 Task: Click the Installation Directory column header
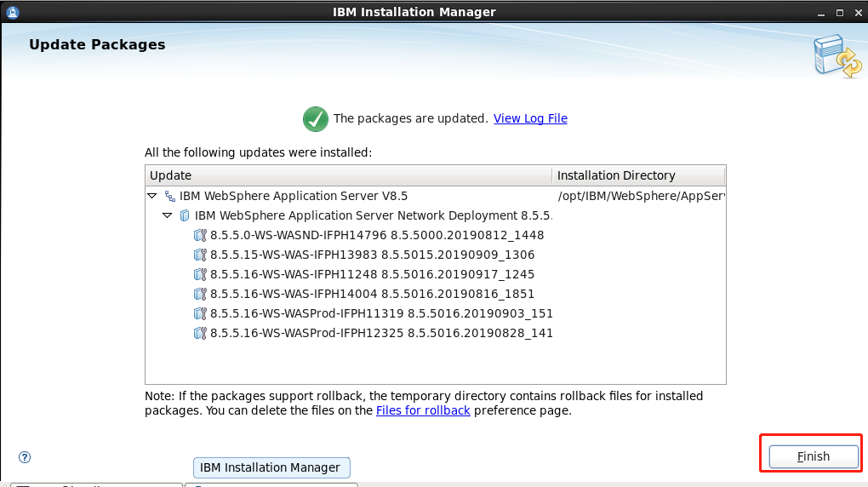(x=639, y=175)
